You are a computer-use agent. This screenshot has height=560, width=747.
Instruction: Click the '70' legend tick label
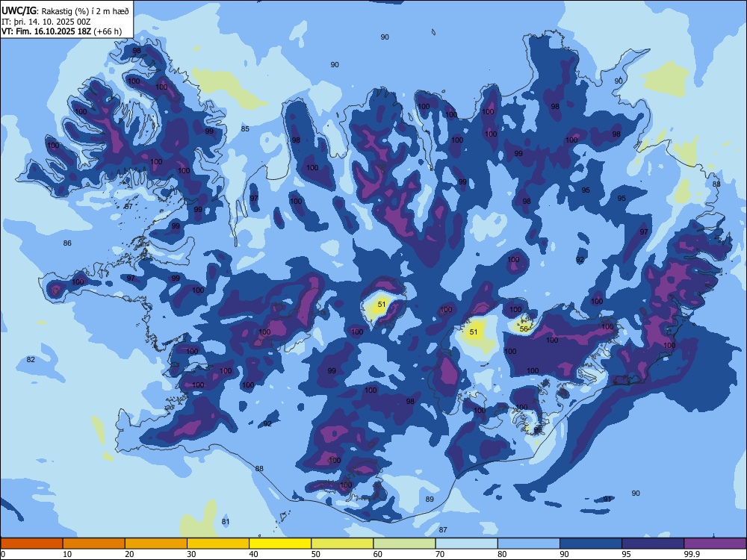[440, 554]
